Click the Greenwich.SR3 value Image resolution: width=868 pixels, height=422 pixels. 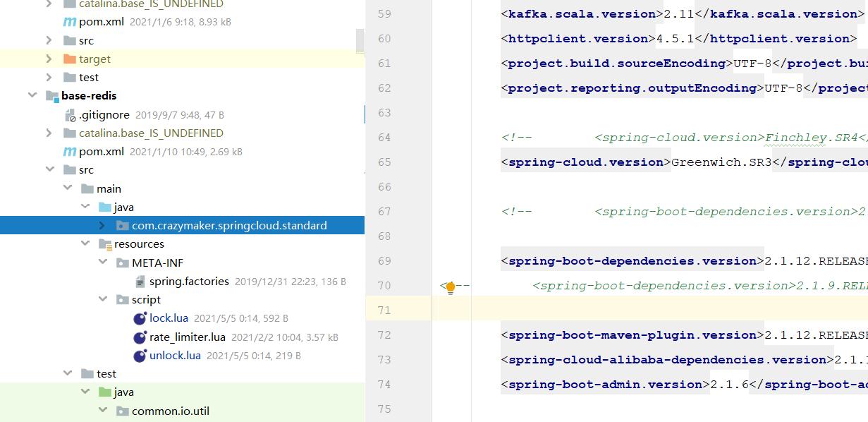click(722, 162)
